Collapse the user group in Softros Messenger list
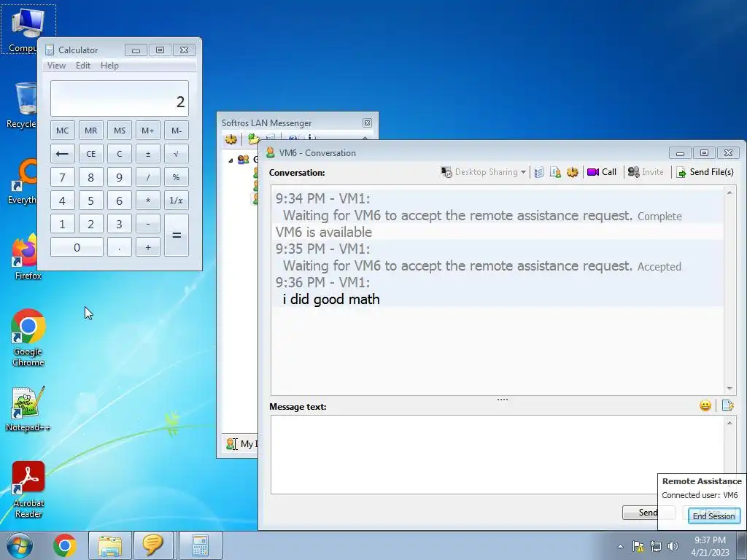747x560 pixels. tap(231, 160)
